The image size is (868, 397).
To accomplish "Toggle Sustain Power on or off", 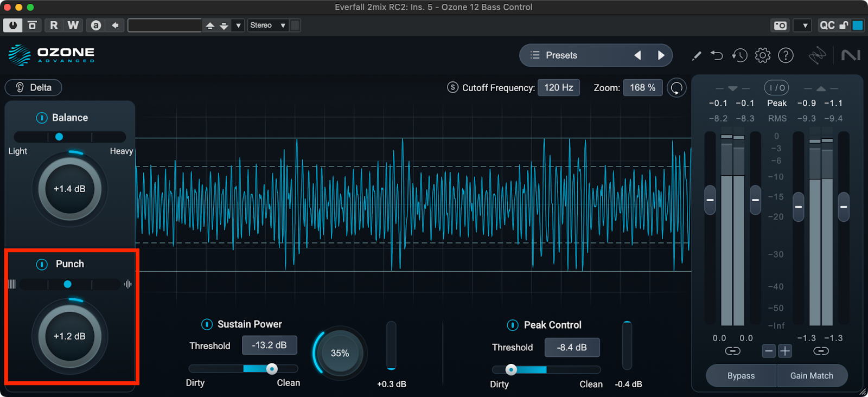I will pos(207,324).
